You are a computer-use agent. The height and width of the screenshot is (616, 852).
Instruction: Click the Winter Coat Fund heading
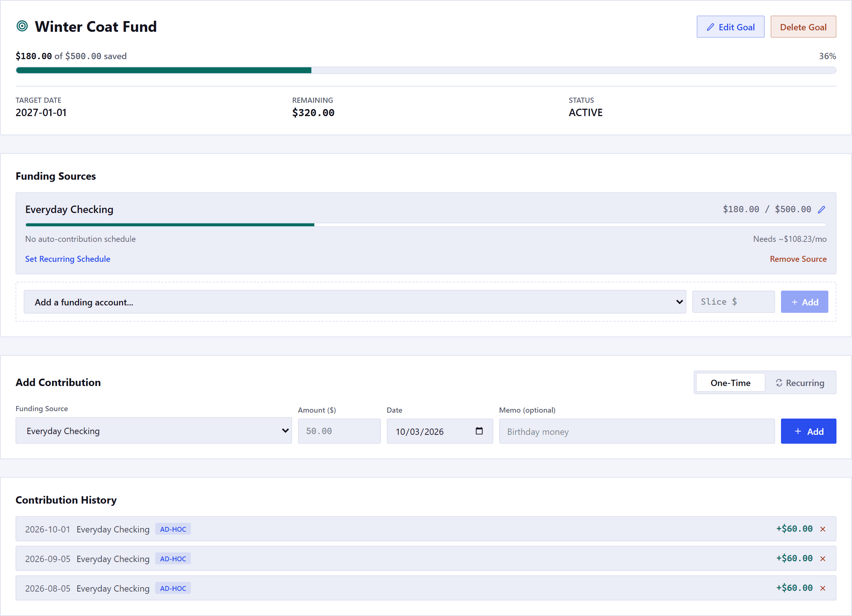pos(96,27)
